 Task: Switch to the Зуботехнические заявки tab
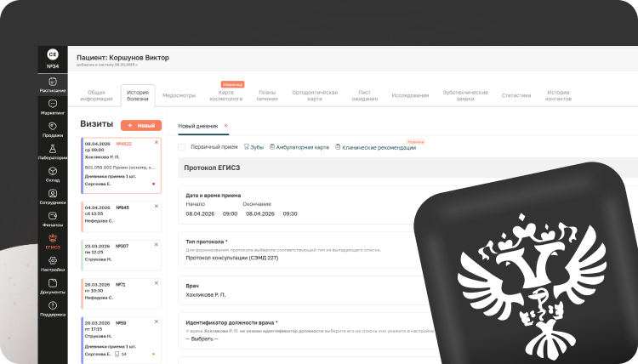pos(465,95)
